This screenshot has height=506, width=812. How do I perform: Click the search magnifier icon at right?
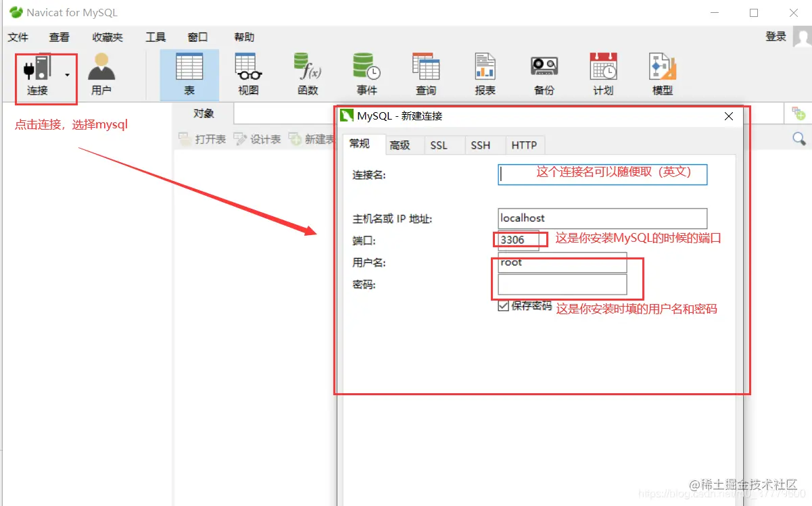click(x=799, y=138)
